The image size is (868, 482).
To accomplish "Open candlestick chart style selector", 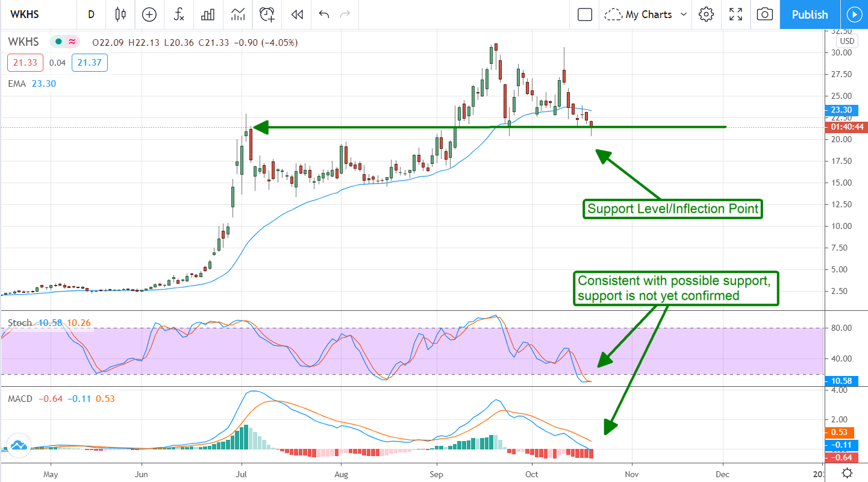I will point(121,14).
